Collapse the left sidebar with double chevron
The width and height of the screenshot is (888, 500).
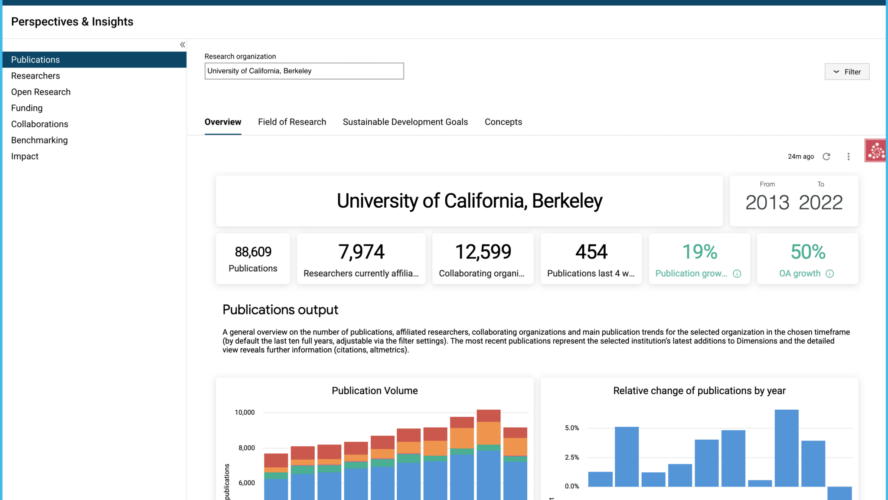tap(182, 44)
